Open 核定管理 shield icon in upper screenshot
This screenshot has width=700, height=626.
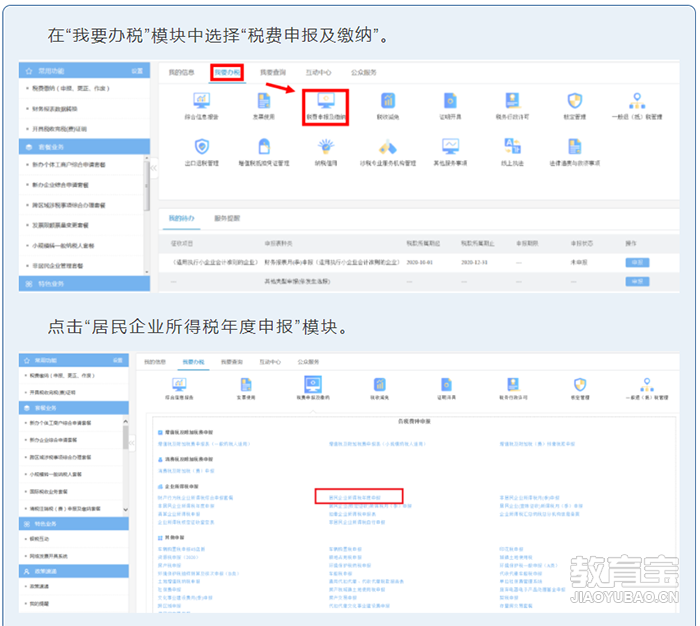click(575, 100)
